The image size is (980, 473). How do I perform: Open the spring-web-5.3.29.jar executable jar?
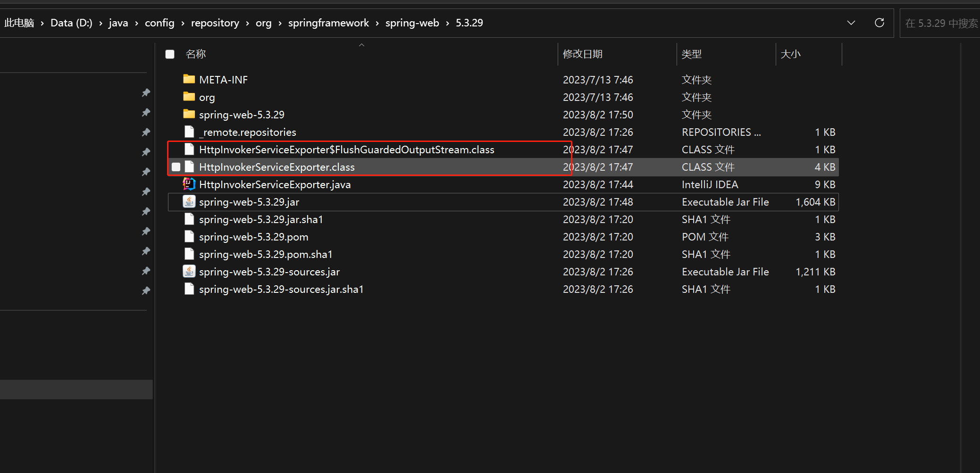[249, 202]
